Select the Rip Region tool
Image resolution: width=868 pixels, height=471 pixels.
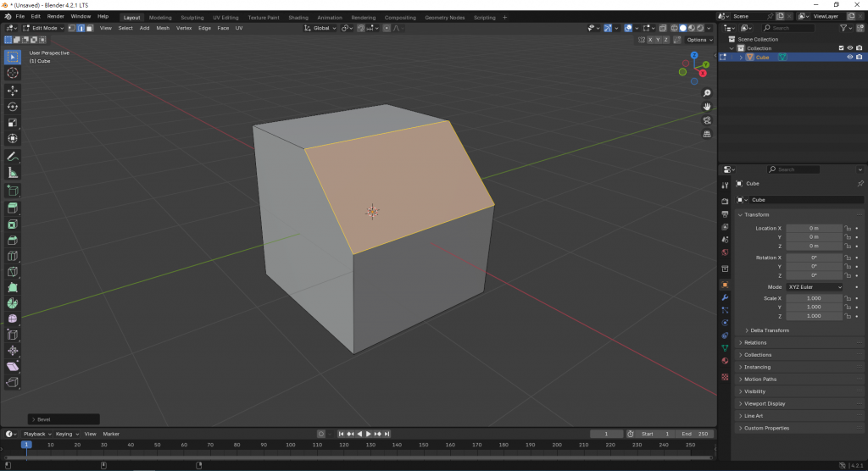[13, 382]
